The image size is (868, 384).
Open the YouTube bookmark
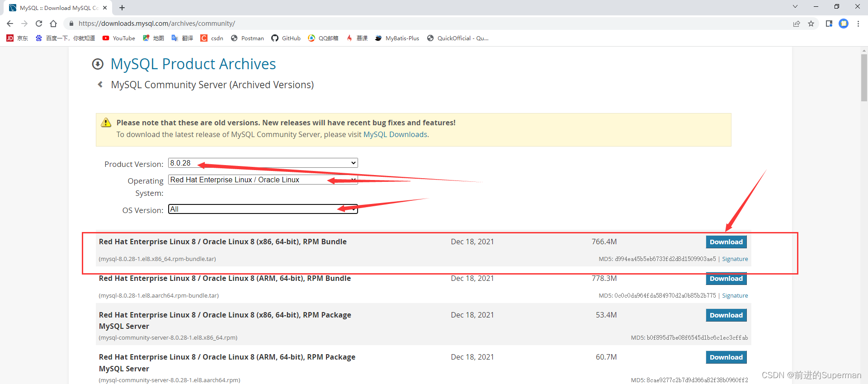pos(119,38)
